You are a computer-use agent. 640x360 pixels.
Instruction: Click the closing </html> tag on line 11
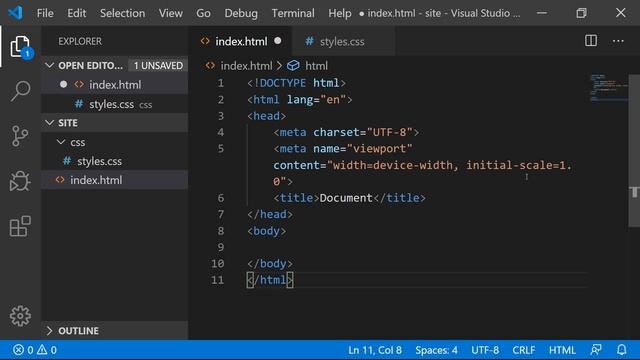270,280
